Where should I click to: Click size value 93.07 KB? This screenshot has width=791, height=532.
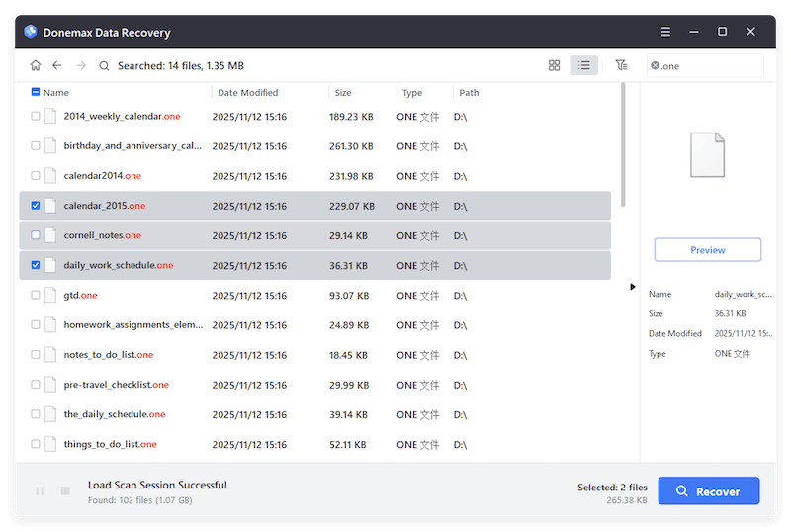point(349,296)
